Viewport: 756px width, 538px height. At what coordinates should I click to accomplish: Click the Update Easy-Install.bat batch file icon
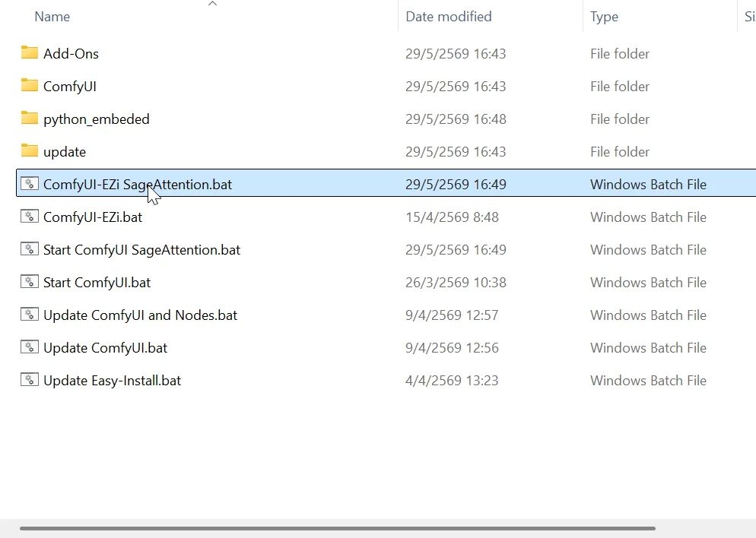pos(30,380)
